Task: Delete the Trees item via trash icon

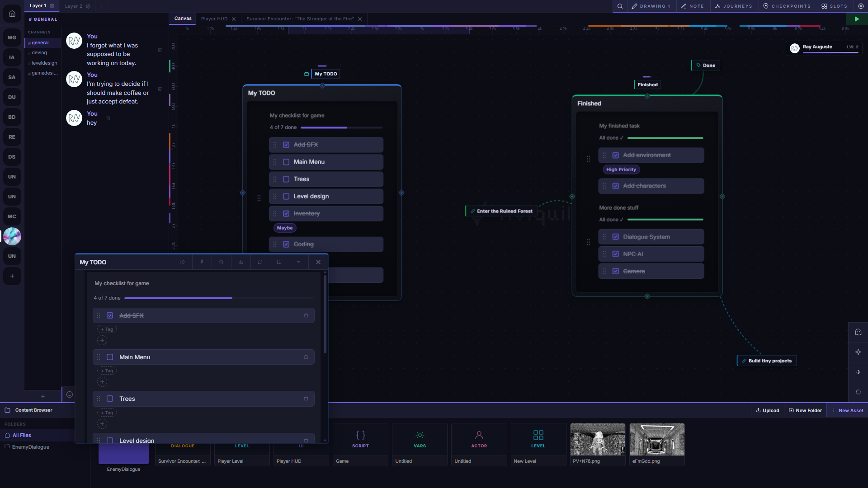Action: tap(306, 399)
